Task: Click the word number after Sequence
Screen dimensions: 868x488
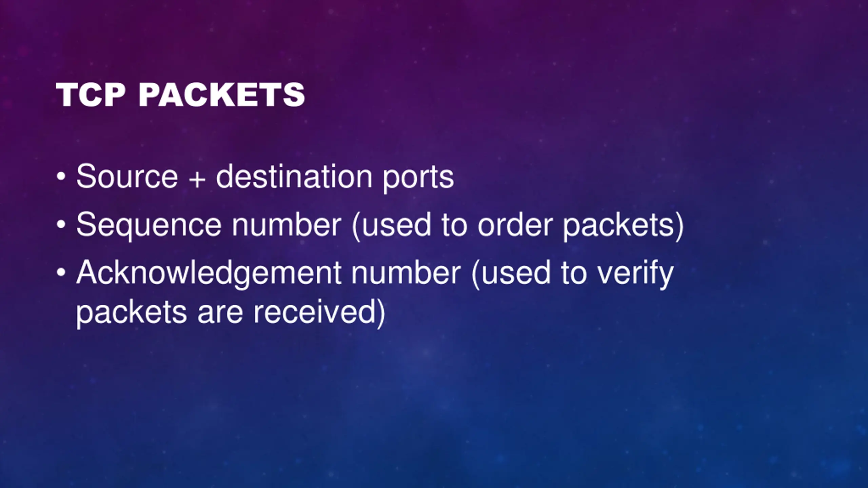Action: click(286, 225)
